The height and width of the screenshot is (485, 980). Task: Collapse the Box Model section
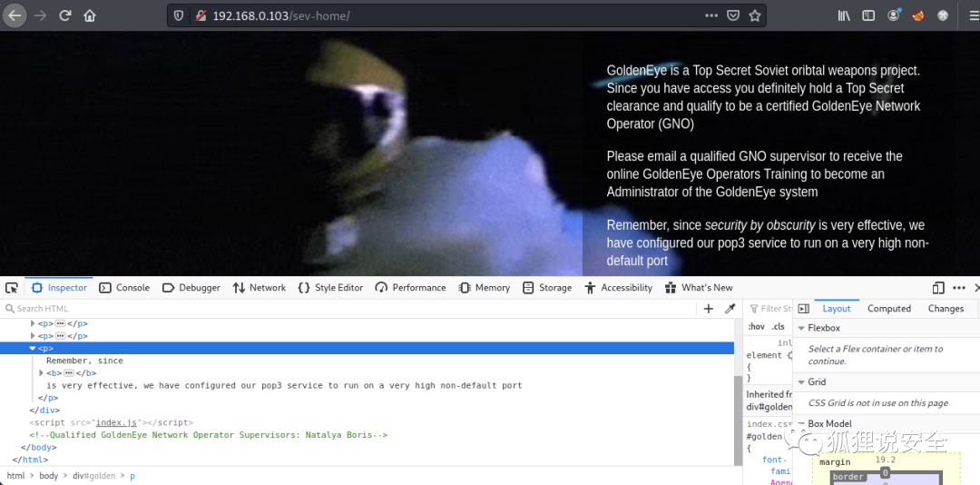tap(801, 423)
